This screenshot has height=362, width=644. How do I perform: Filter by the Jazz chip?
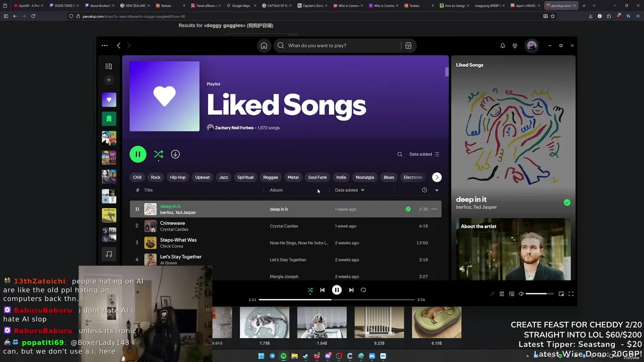point(223,177)
